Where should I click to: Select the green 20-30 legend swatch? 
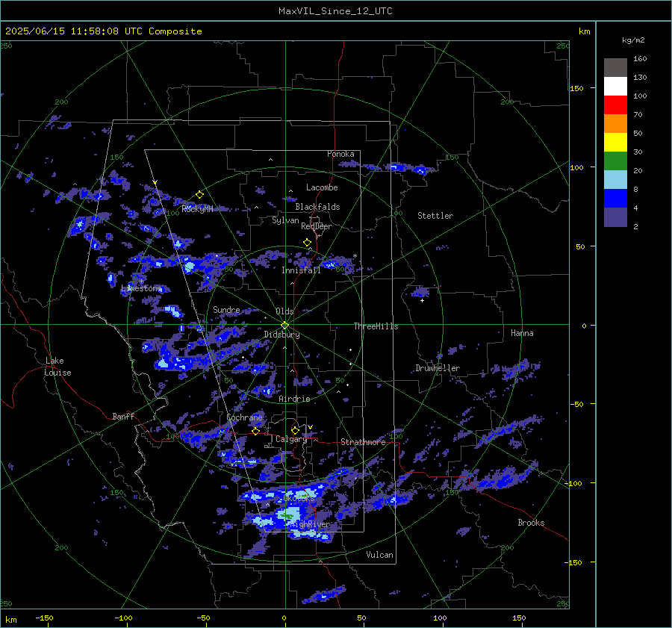pos(615,161)
